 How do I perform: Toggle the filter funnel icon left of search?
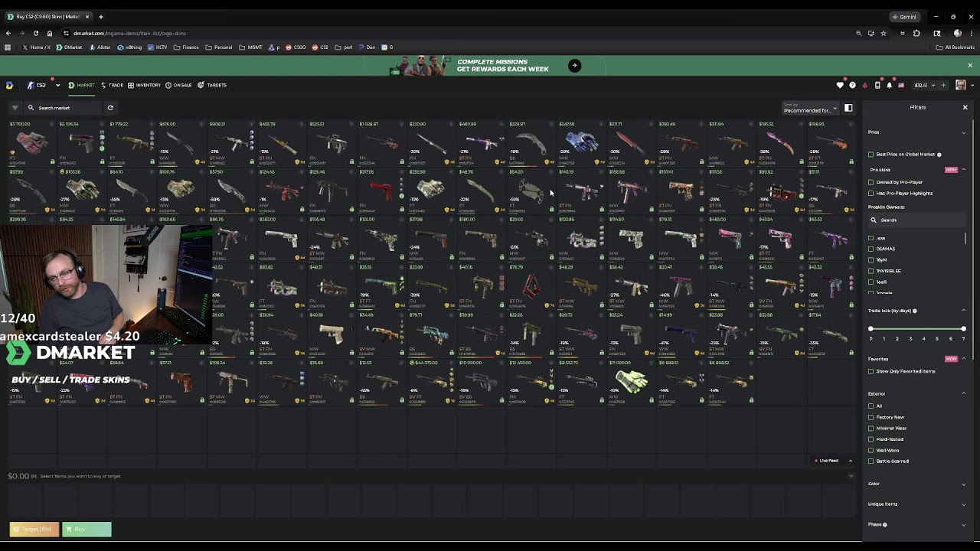pos(15,108)
